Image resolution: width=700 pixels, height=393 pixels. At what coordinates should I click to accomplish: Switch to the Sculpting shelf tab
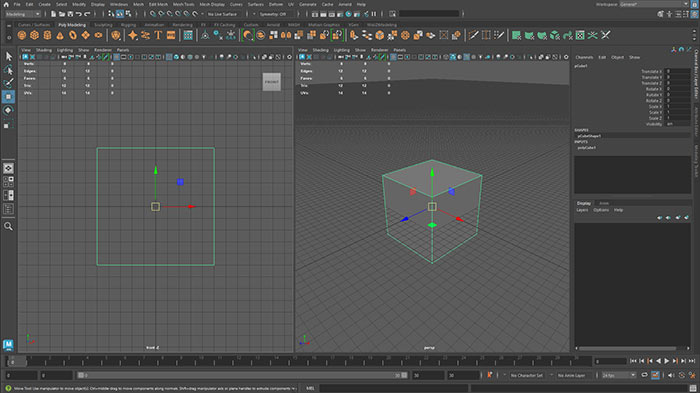pos(103,25)
